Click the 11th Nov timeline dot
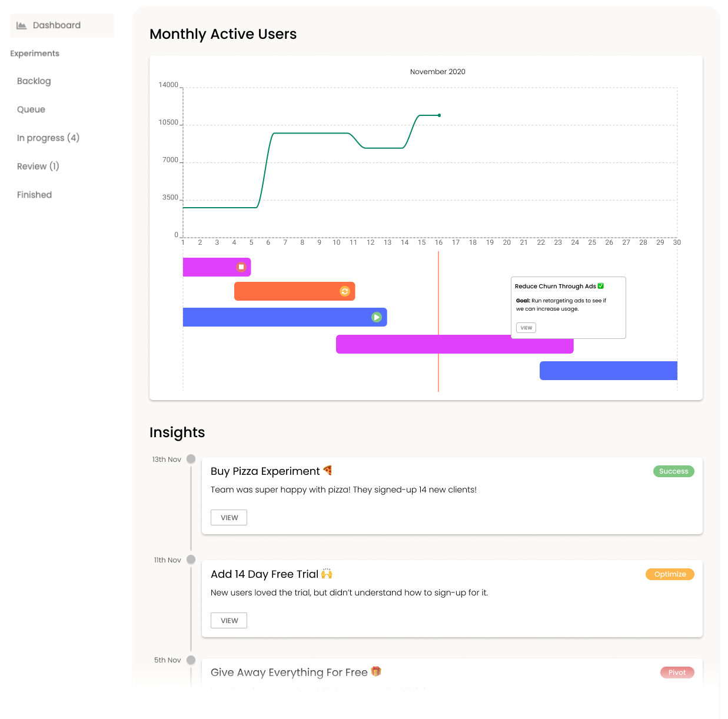728x719 pixels. (191, 560)
